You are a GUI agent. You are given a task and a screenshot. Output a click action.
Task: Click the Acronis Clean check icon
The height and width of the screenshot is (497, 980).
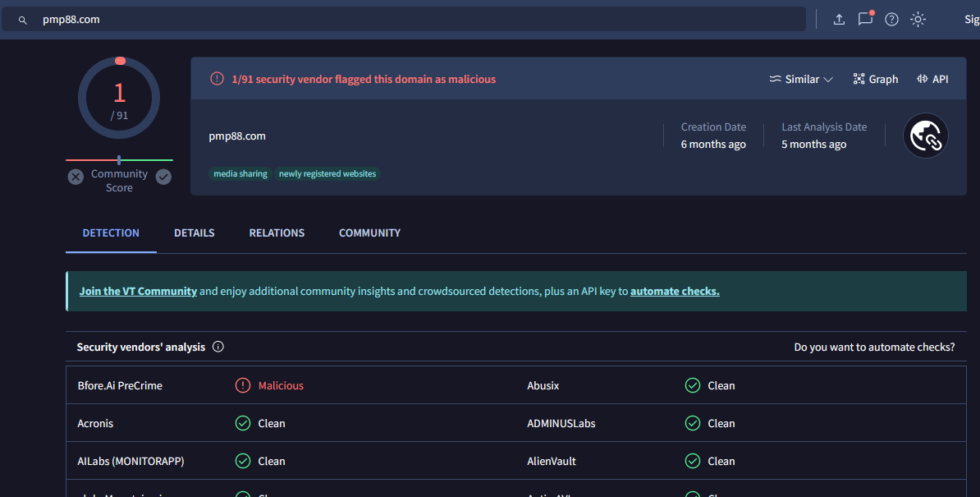243,423
